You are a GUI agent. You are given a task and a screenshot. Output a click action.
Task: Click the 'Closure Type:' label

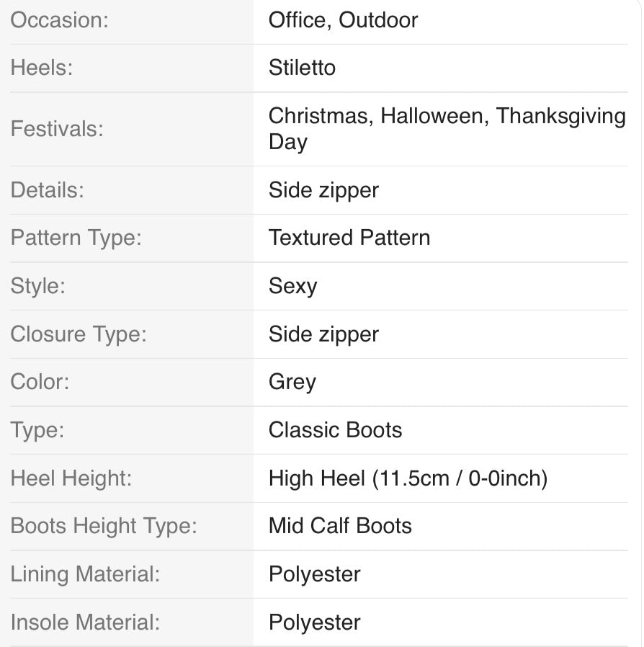coord(78,334)
